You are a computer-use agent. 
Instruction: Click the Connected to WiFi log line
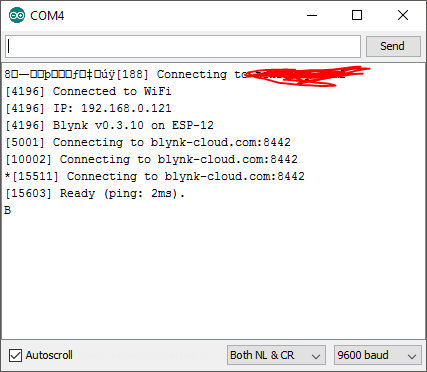point(88,91)
